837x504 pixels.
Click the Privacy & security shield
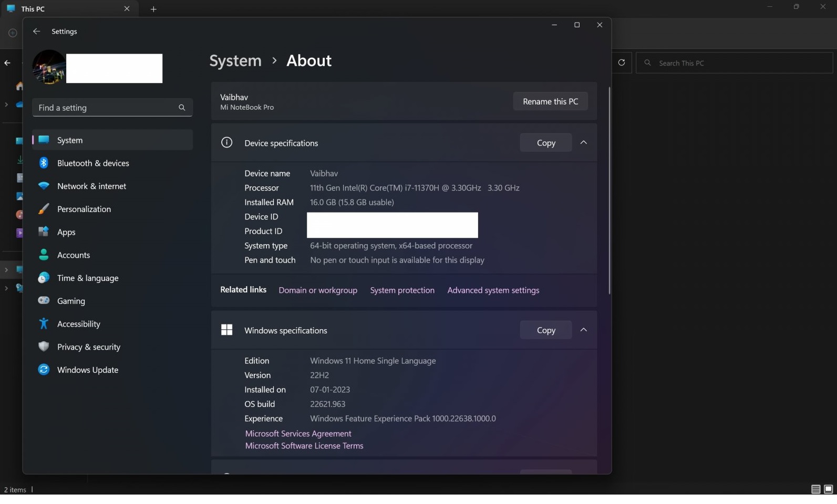pyautogui.click(x=44, y=346)
